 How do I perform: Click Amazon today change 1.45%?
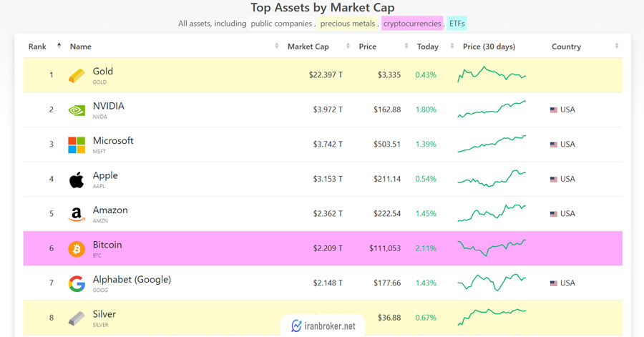click(426, 213)
